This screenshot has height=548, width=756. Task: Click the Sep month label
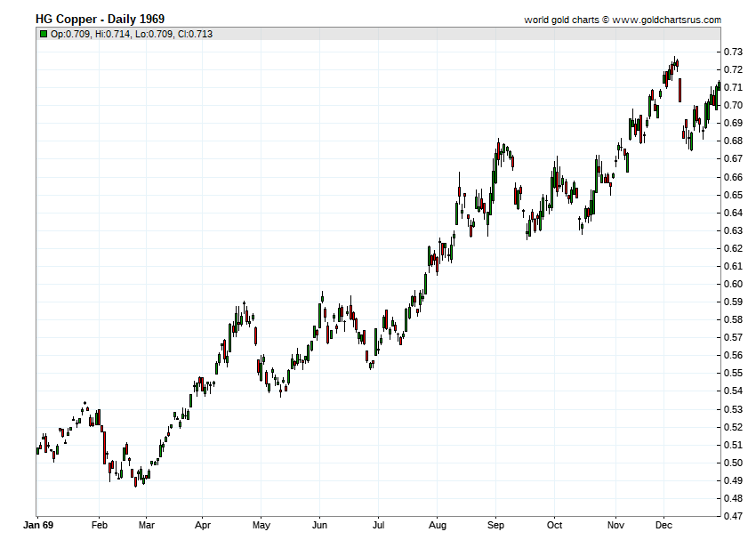495,524
